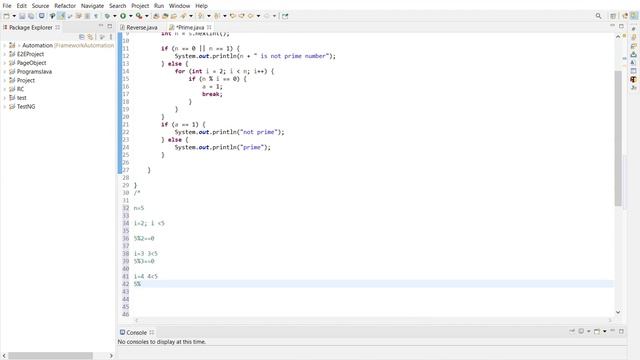640x360 pixels.
Task: Click the Next Annotation toolbar icon
Action: (x=200, y=16)
